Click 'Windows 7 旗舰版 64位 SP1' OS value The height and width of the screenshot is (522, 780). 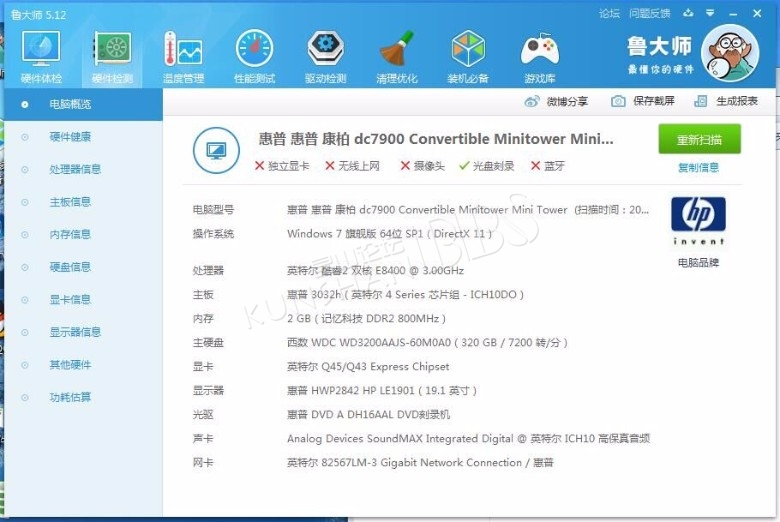[355, 234]
